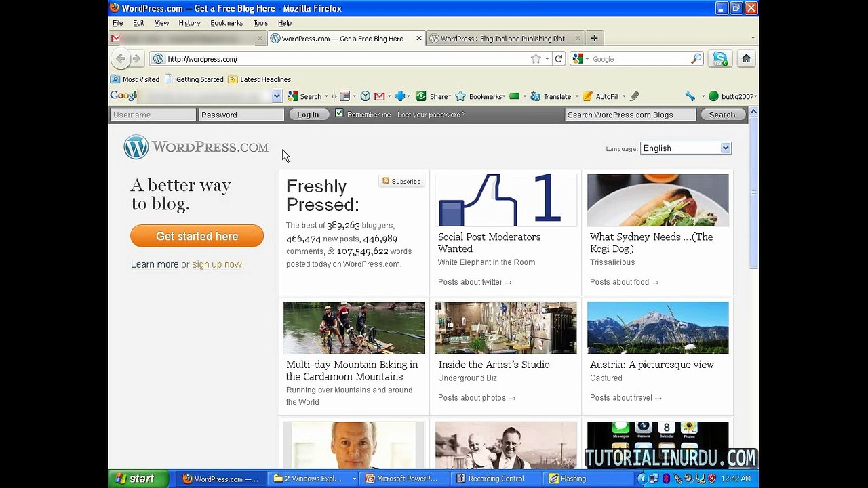Bookmark this page with the star icon
This screenshot has height=488, width=868.
536,59
